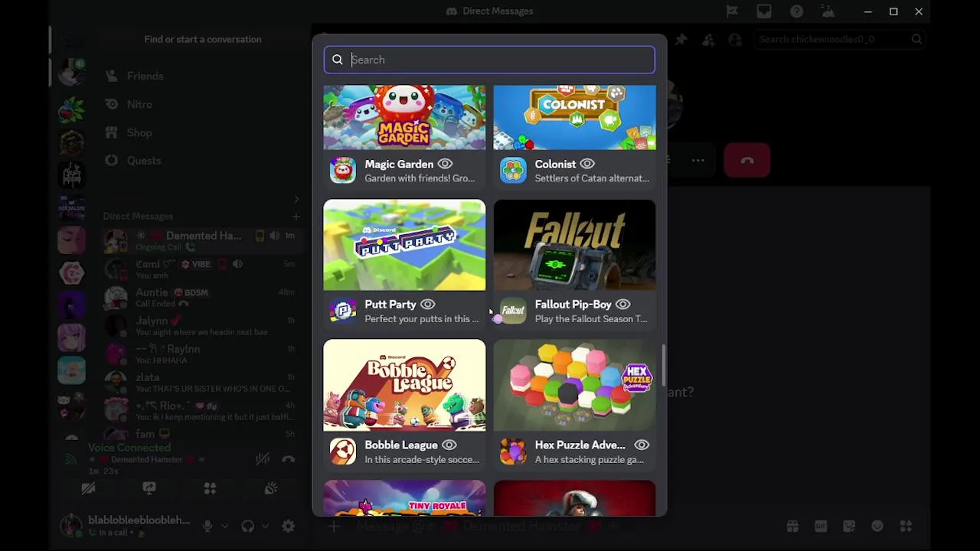Open the Raylnn direct message

pyautogui.click(x=201, y=354)
